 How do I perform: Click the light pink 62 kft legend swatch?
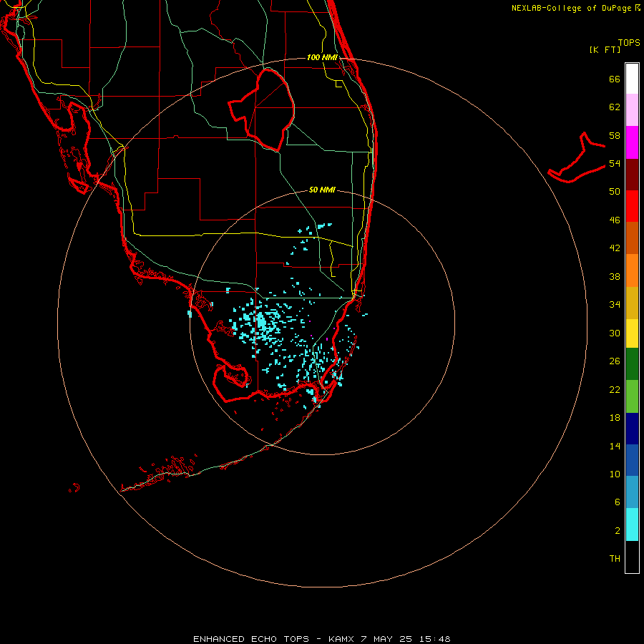pyautogui.click(x=632, y=110)
